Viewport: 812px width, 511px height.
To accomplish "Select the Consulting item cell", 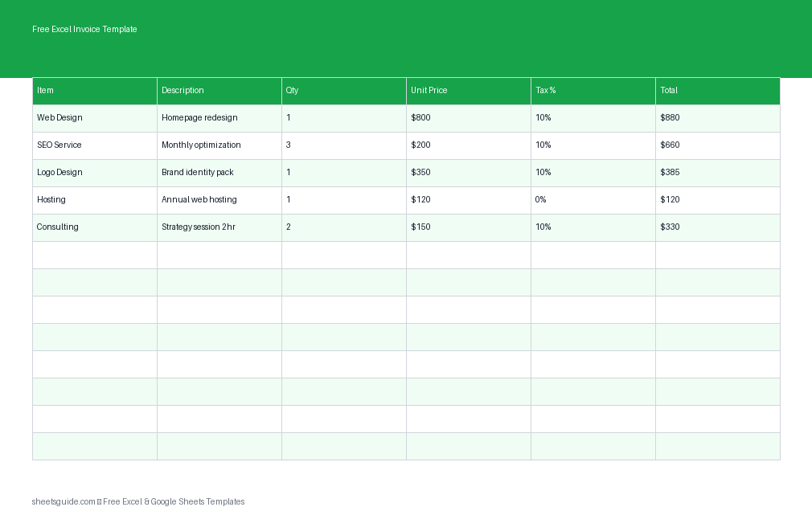I will pos(94,227).
